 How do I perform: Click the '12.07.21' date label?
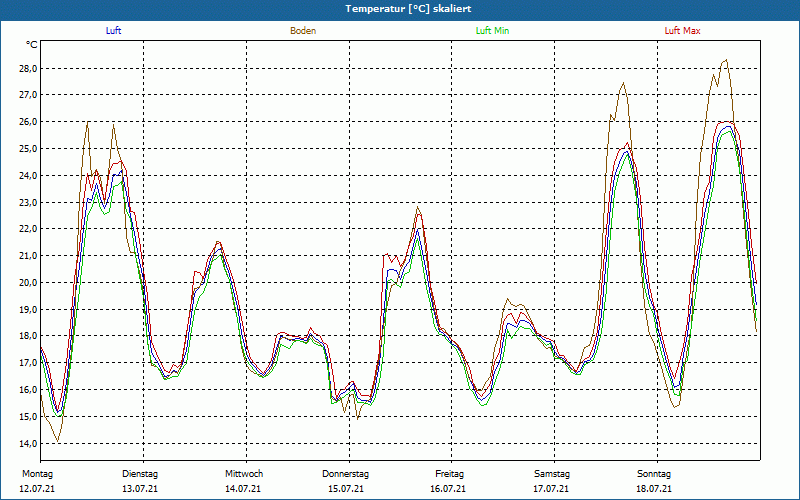click(37, 489)
